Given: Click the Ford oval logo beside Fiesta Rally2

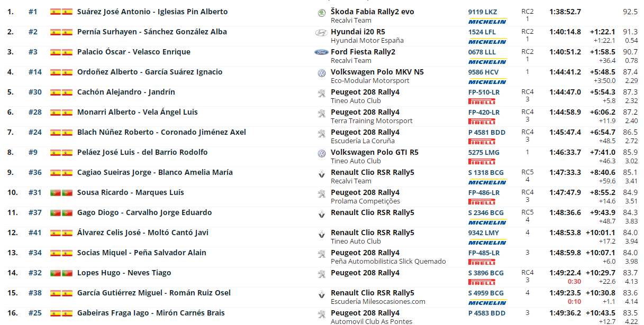Looking at the screenshot, I should pos(321,52).
